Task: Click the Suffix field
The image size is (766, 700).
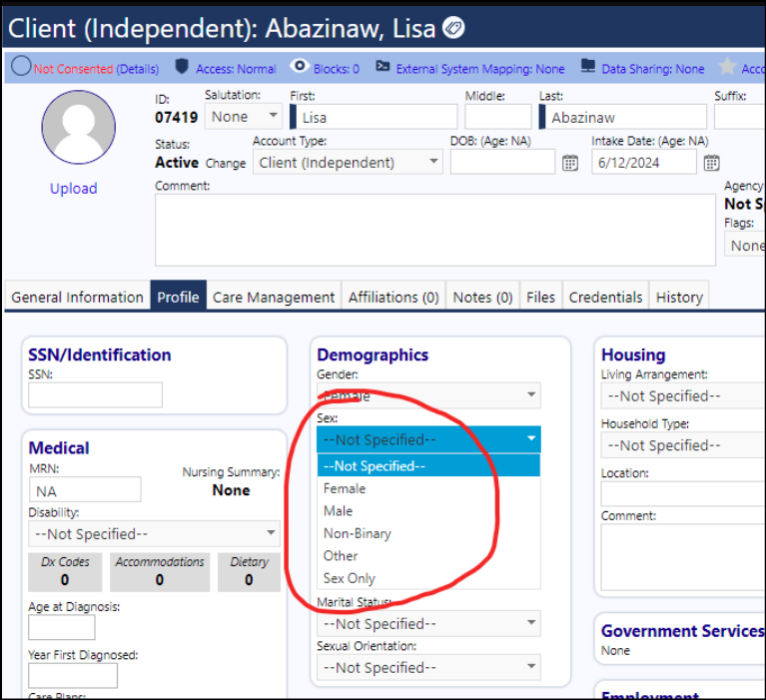Action: coord(740,117)
